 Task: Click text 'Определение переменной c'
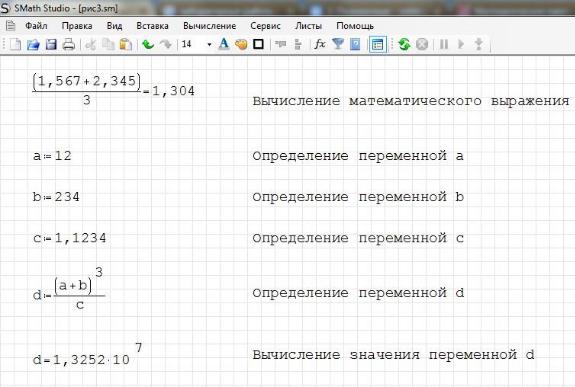pos(358,238)
